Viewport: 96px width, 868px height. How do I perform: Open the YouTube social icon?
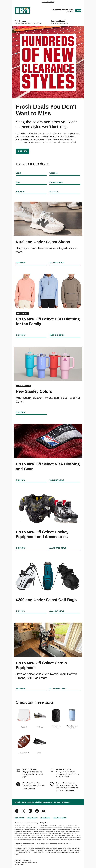(x=44, y=811)
